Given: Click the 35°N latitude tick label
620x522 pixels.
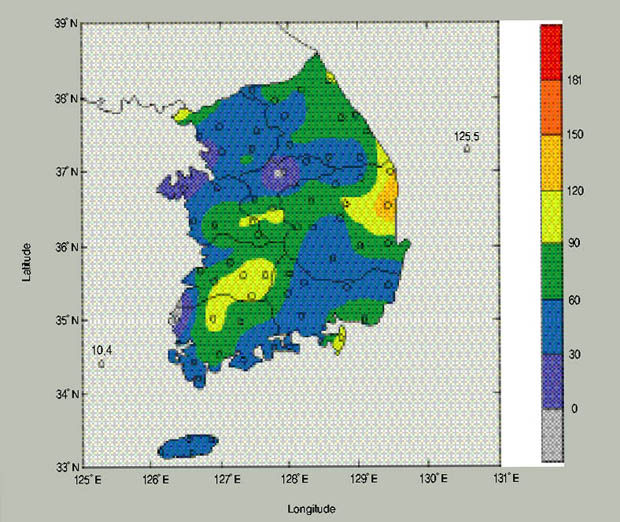Looking at the screenshot, I should click(66, 320).
